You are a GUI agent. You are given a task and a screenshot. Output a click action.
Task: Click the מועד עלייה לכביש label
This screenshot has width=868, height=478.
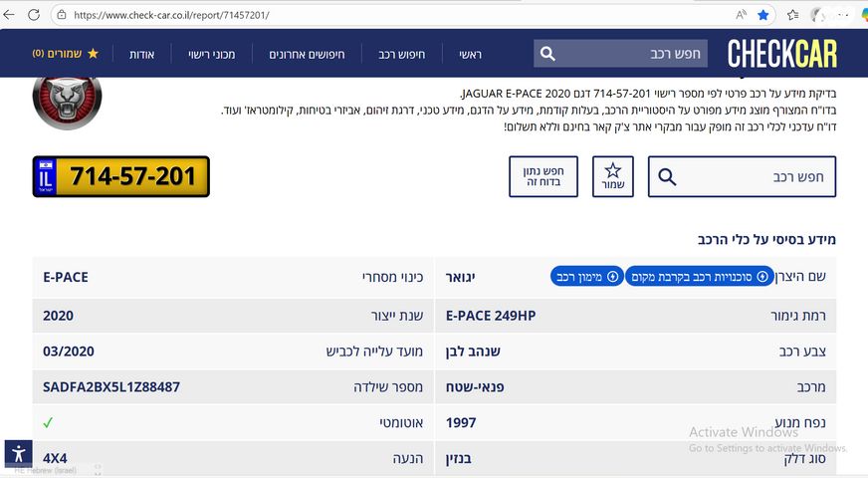pos(374,352)
